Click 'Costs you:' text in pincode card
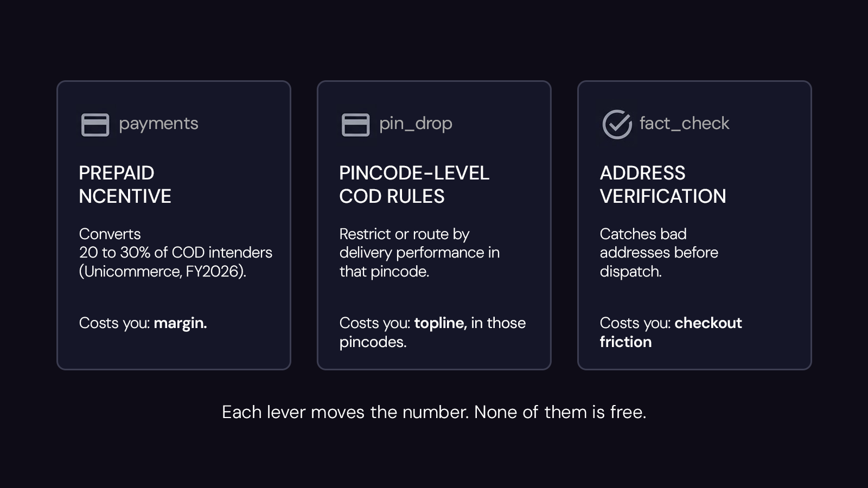 [375, 323]
